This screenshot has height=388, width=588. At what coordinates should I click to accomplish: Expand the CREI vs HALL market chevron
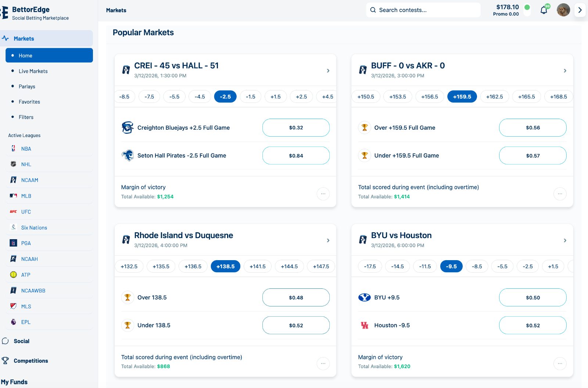coord(328,71)
